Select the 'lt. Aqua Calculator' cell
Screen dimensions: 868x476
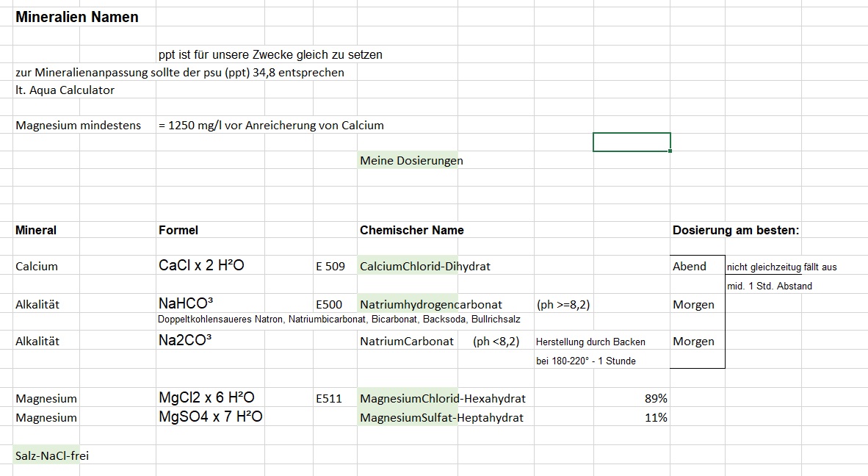click(x=65, y=90)
